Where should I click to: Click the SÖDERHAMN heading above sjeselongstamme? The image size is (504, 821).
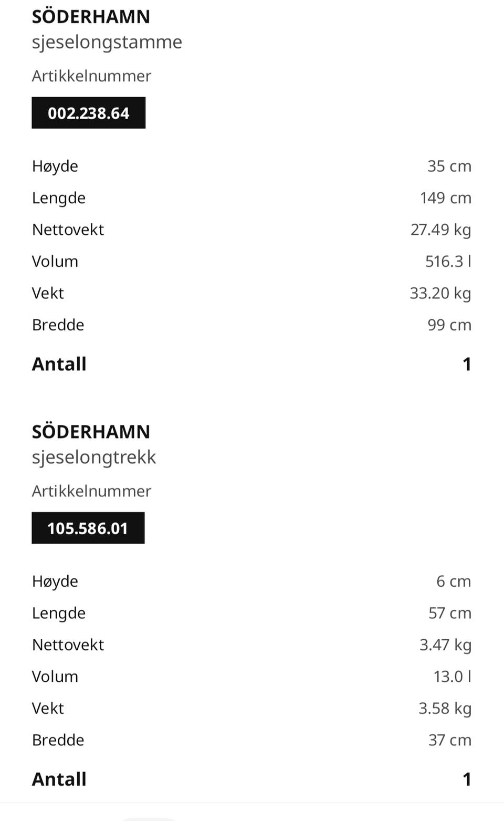click(x=91, y=17)
